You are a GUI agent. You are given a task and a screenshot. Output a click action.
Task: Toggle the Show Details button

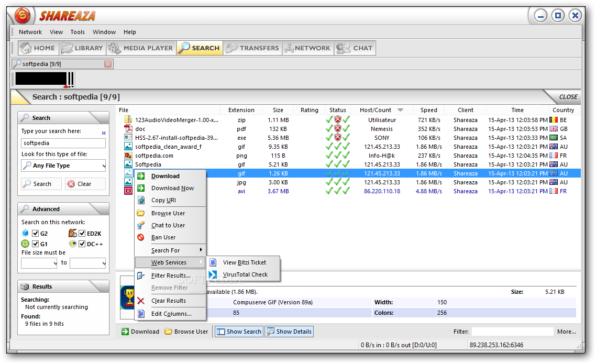coord(289,332)
